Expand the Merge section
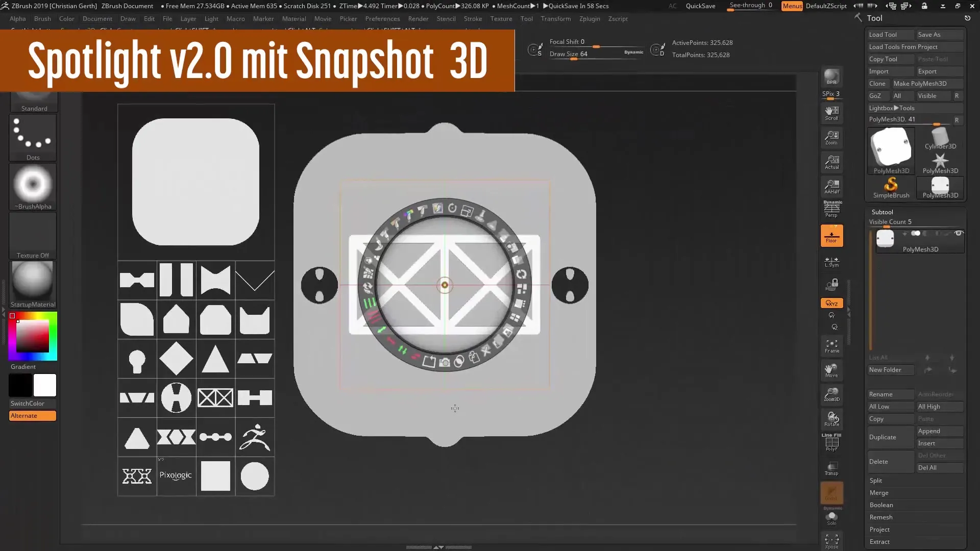Viewport: 980px width, 551px height. [879, 493]
